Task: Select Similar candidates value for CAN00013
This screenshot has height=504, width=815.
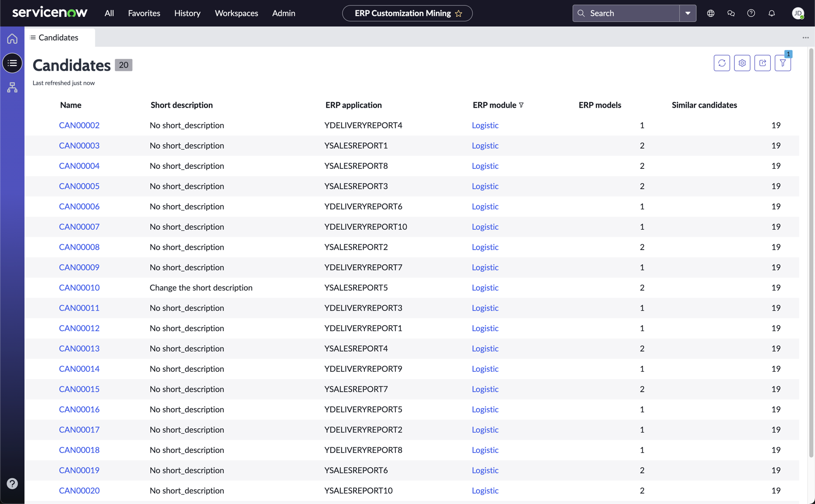Action: (776, 349)
